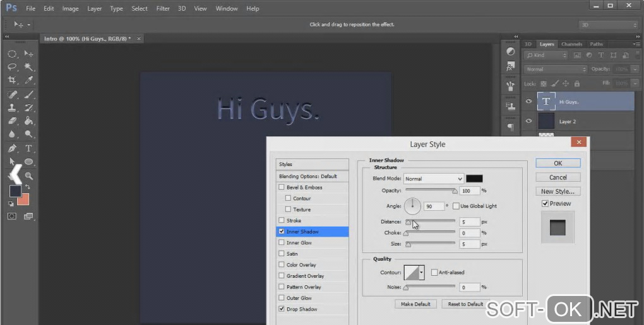
Task: Hide the Hi Guys. text layer
Action: (529, 102)
